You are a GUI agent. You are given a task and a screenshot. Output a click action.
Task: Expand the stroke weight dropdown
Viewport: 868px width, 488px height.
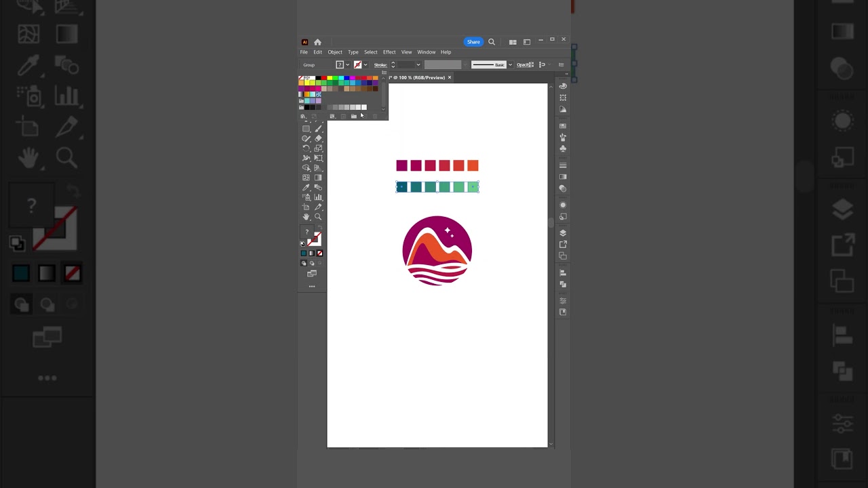coord(418,65)
